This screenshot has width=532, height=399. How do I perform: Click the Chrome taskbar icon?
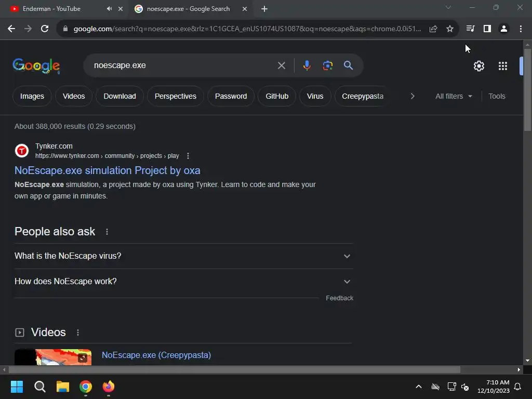86,387
